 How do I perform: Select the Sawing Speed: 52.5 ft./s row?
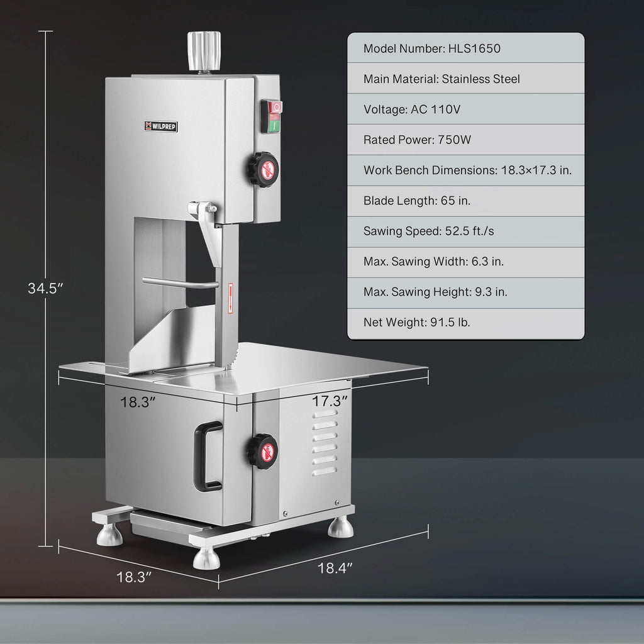(465, 231)
